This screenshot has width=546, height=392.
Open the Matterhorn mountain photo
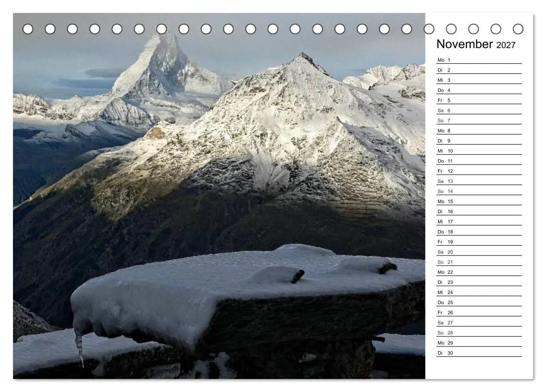click(219, 196)
